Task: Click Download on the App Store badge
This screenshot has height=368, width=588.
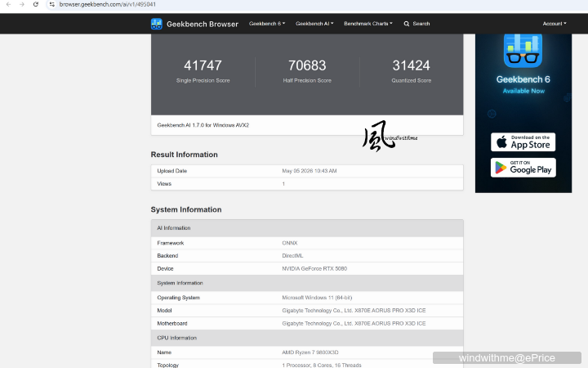Action: 523,142
